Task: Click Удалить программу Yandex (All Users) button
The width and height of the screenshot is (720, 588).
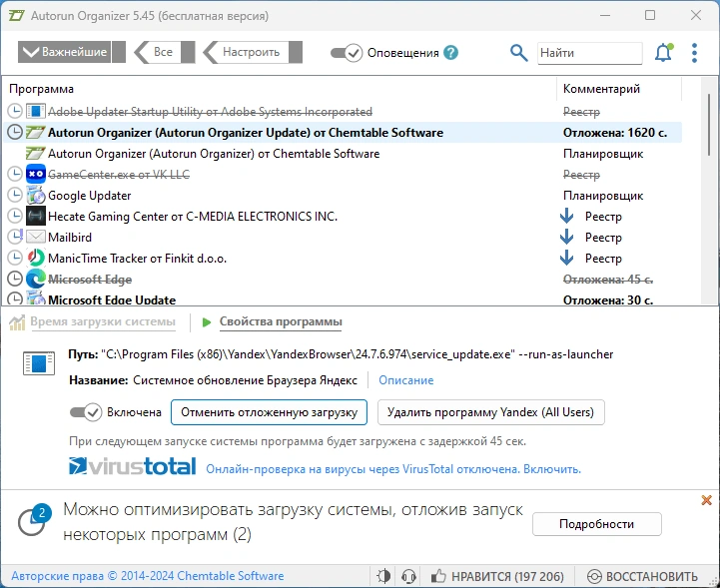Action: [490, 412]
